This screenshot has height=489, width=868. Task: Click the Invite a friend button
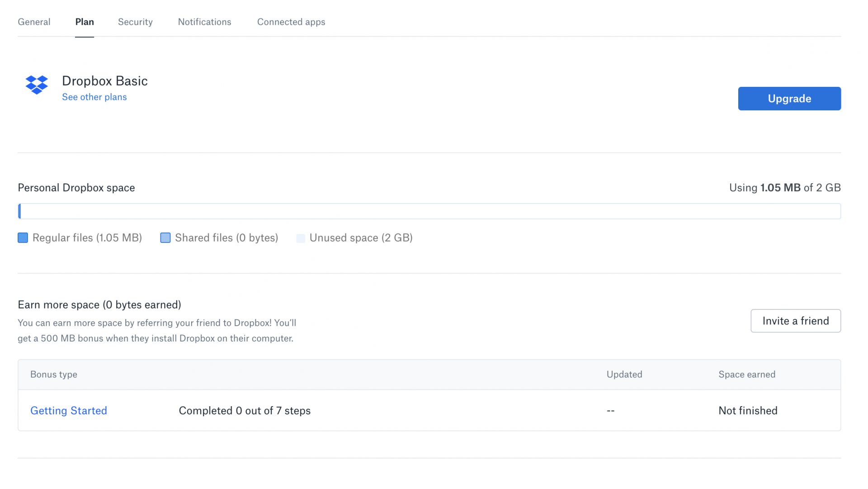(x=796, y=321)
